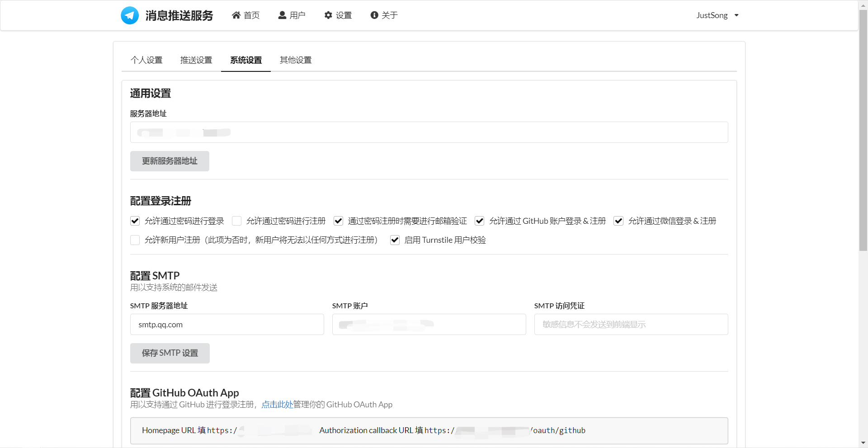Click the user icon next to 用户
Screen dimensions: 868x448
click(282, 15)
